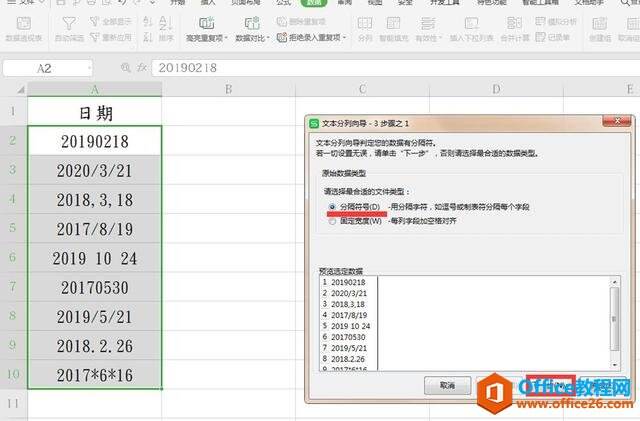Open the 插入 ribbon tab
640x421 pixels.
tap(207, 4)
